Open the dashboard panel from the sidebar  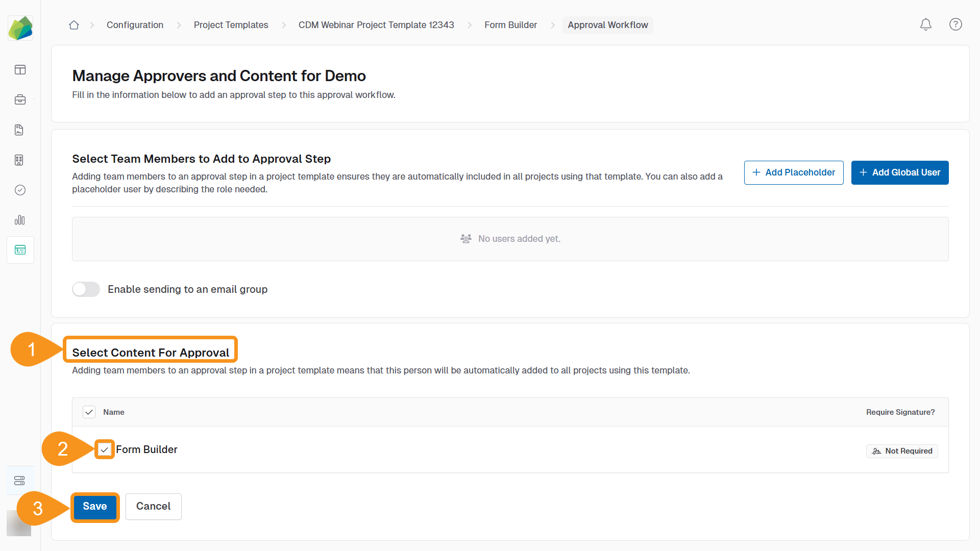point(20,69)
